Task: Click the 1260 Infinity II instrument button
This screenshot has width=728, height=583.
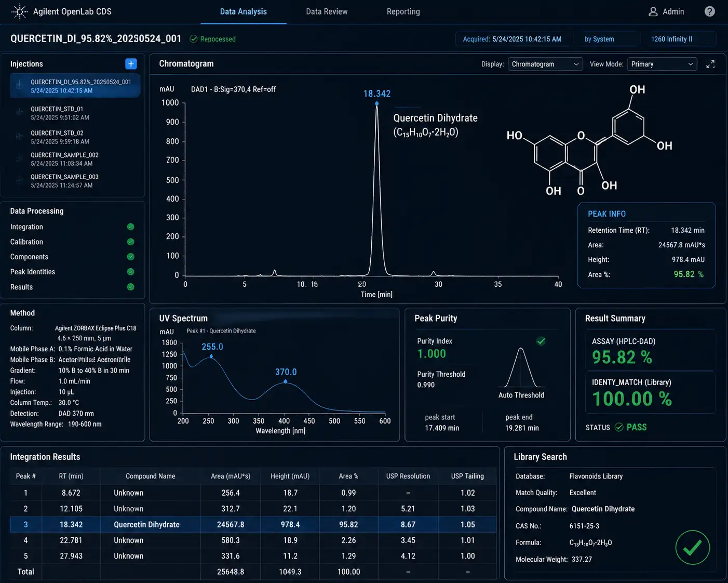Action: click(x=678, y=39)
